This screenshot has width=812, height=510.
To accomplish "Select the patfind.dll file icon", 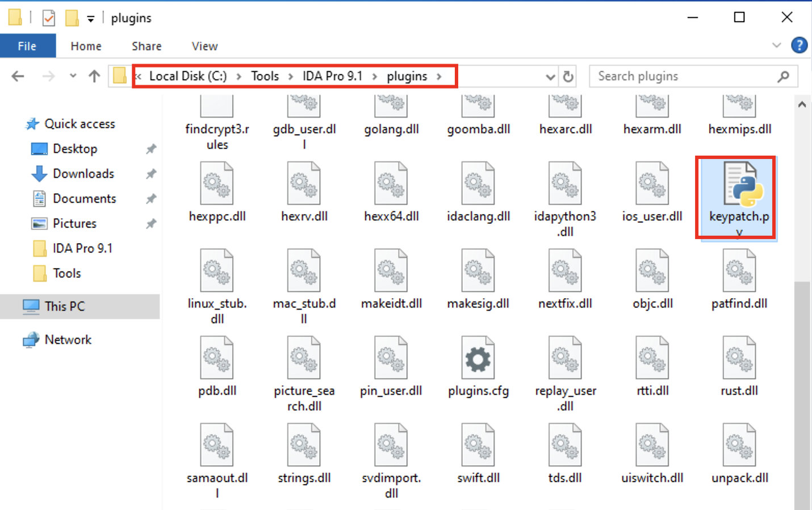I will pos(739,270).
